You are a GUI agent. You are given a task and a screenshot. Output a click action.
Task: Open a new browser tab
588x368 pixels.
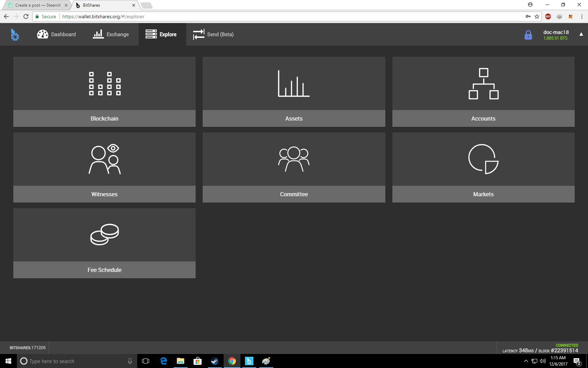(x=147, y=5)
